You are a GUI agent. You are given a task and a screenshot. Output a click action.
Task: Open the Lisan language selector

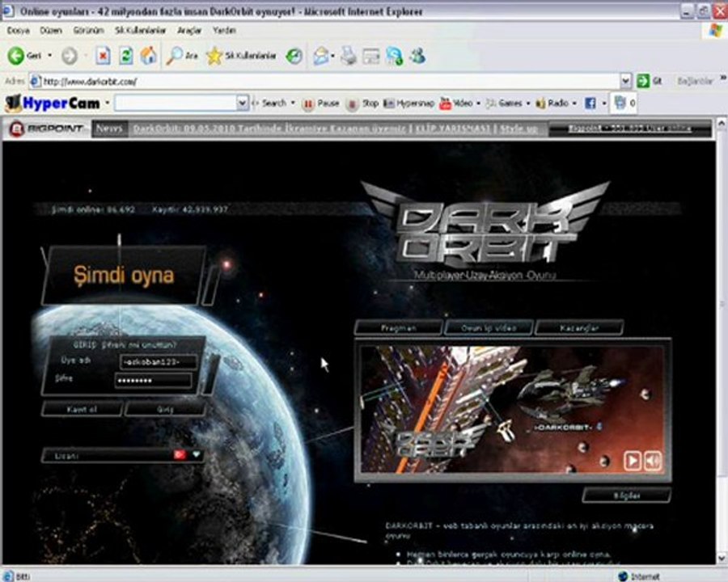[x=124, y=456]
